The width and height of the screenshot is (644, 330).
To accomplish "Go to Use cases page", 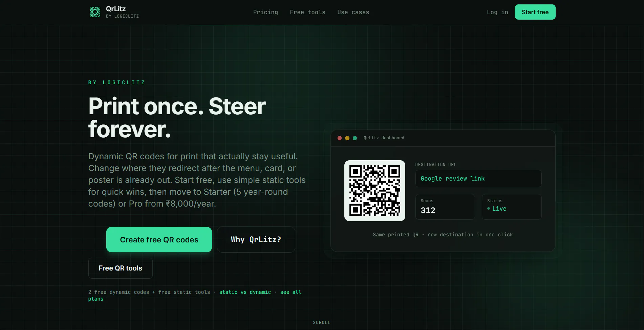I will click(x=353, y=12).
